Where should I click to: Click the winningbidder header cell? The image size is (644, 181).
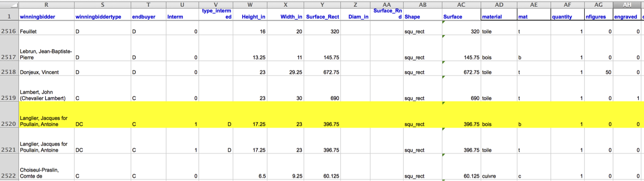46,17
